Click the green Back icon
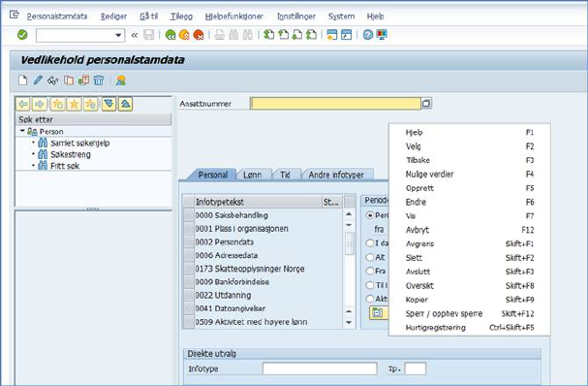This screenshot has width=588, height=386. click(170, 35)
